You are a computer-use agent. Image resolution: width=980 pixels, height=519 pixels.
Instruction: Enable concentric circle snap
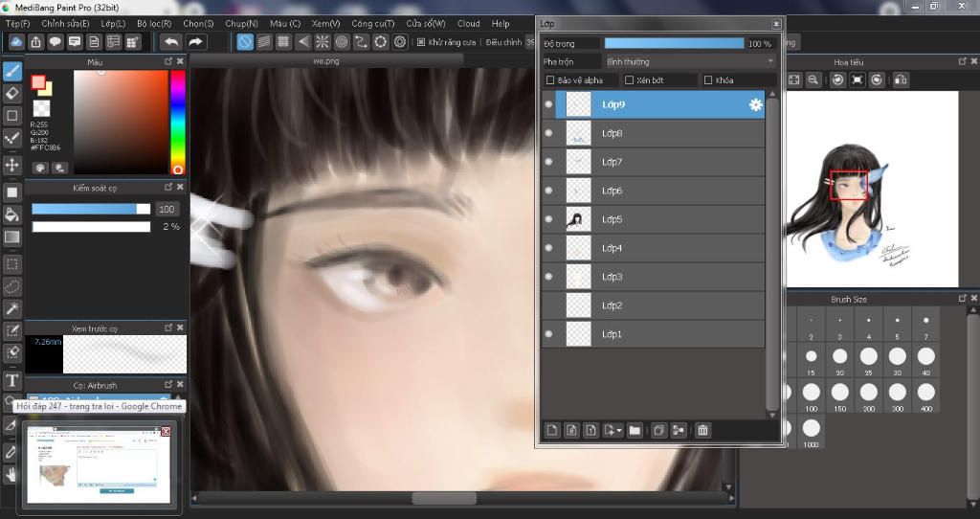(342, 42)
